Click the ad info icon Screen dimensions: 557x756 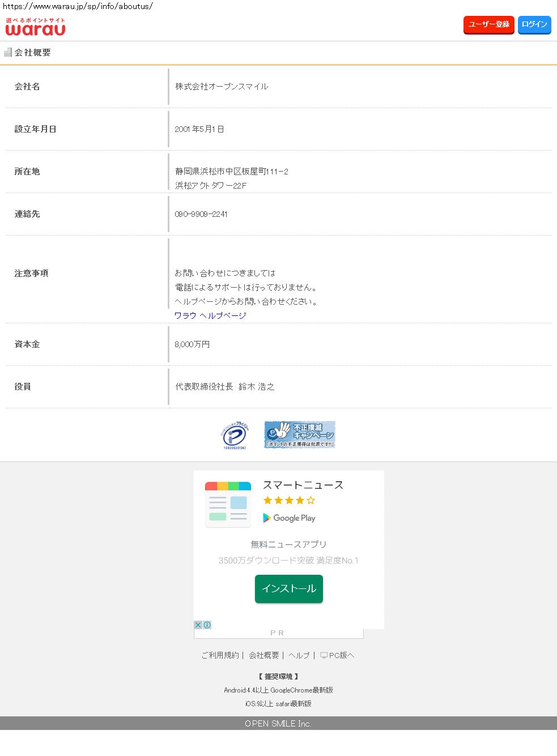207,625
